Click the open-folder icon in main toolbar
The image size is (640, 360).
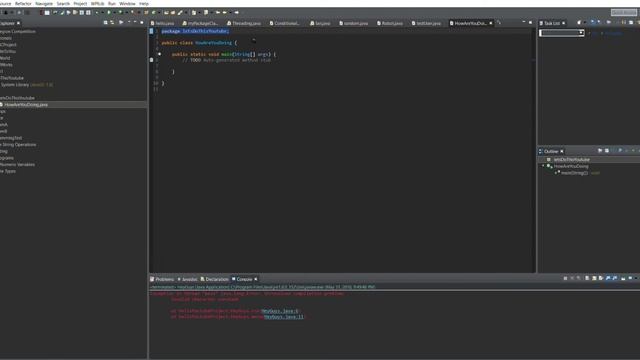coord(166,13)
